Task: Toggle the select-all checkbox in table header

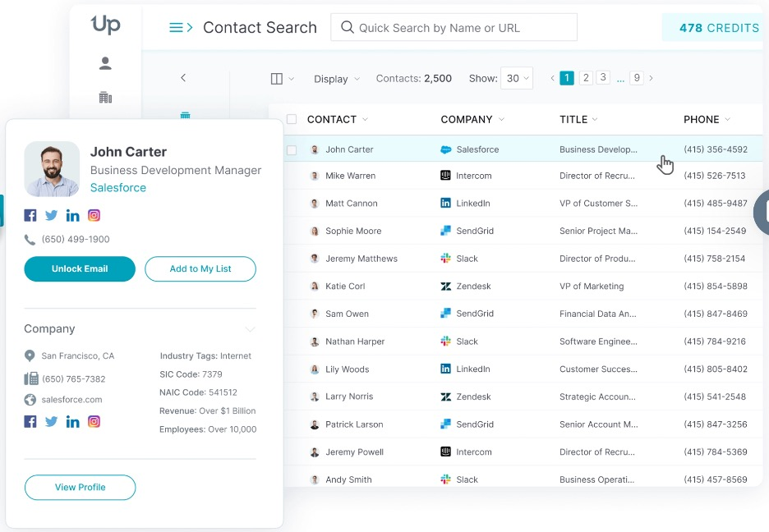Action: (292, 119)
